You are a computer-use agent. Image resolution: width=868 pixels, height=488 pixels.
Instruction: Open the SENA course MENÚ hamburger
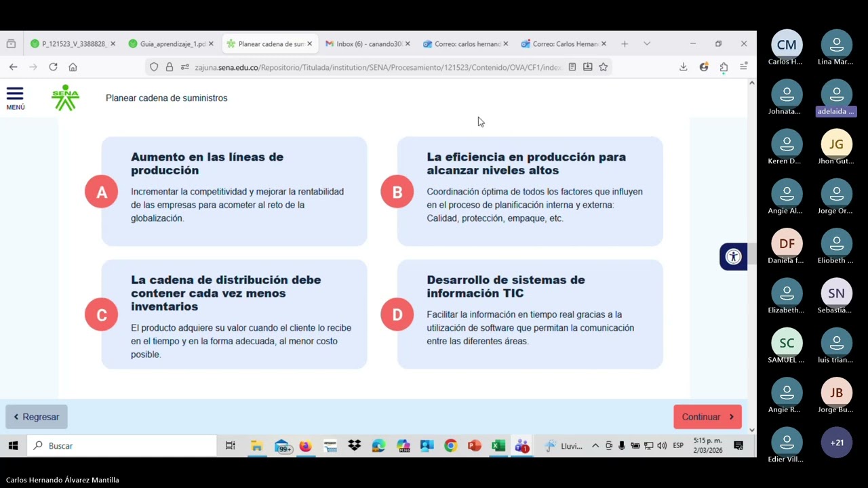pyautogui.click(x=15, y=98)
